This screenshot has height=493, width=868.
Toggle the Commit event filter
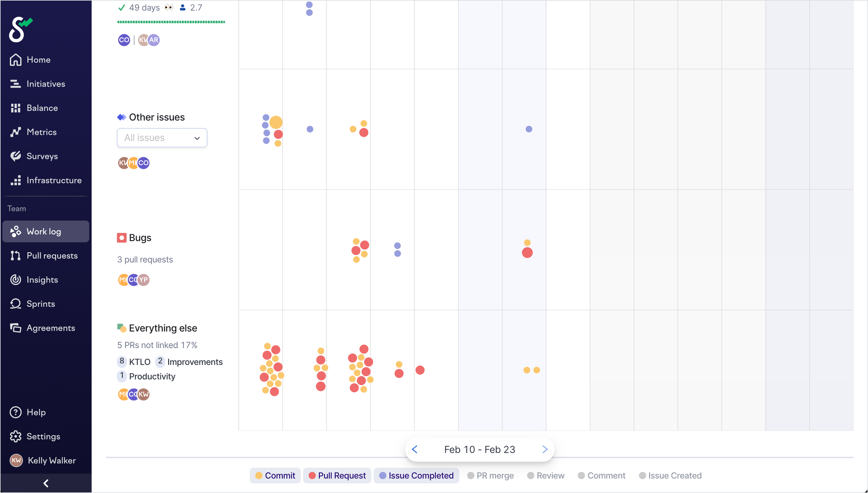[x=275, y=476]
